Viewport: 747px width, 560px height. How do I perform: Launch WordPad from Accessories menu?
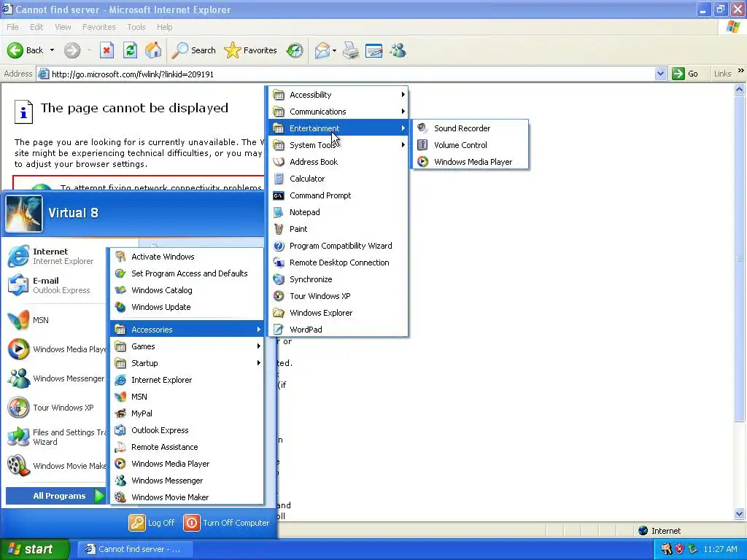pos(338,330)
